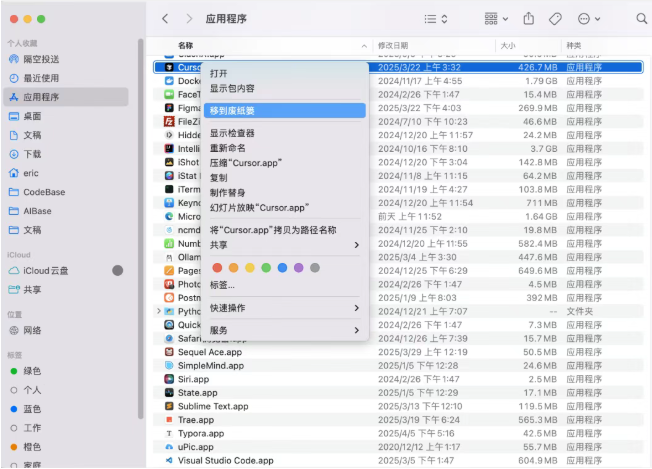Viewport: 652px width, 469px height.
Task: Choose 复制 in the context menu
Action: click(x=285, y=178)
